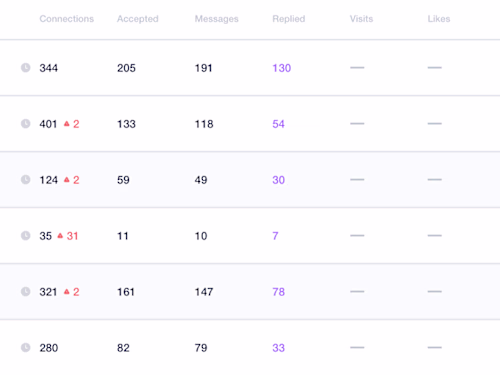The width and height of the screenshot is (500, 375).
Task: Click the clock icon beside 35 connections
Action: tap(25, 236)
